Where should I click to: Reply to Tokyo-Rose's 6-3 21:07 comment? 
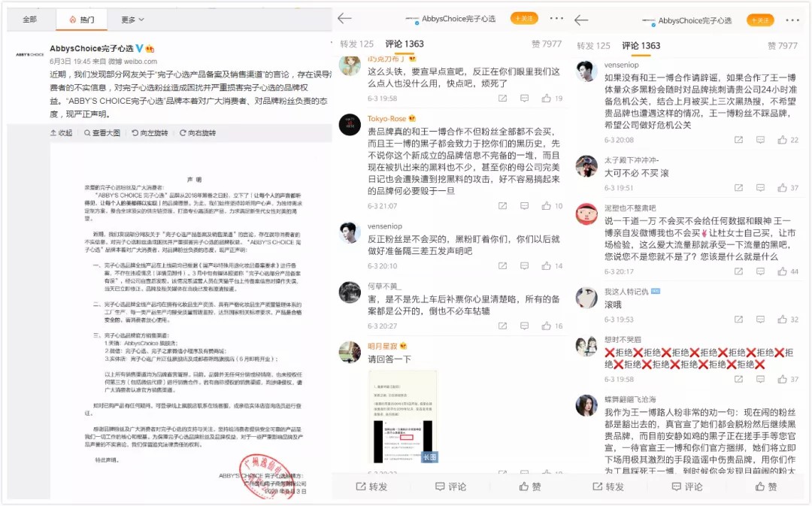click(524, 206)
